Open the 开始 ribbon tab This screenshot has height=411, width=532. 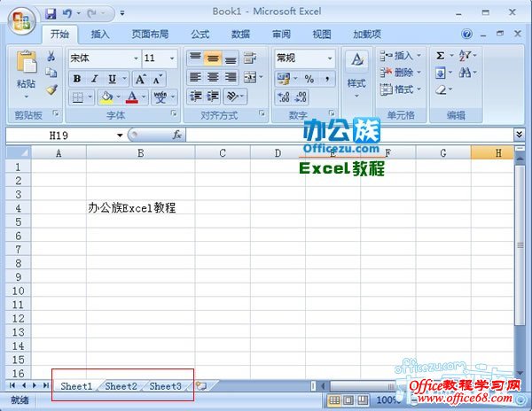(59, 35)
